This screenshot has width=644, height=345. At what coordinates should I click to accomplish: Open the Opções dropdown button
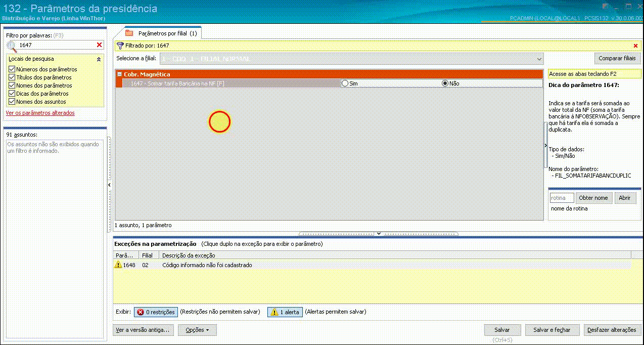click(x=197, y=330)
